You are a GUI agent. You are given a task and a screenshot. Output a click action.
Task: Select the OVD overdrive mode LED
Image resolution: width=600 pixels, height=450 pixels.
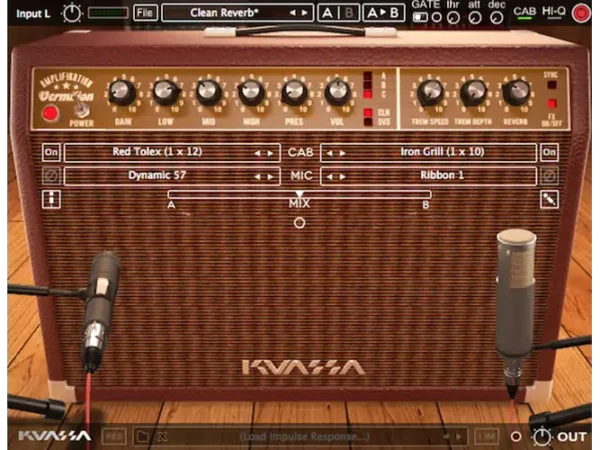coord(368,122)
